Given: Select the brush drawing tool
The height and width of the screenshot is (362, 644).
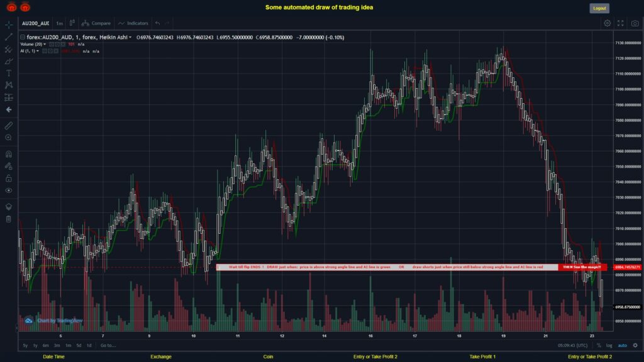Looking at the screenshot, I should pos(9,61).
